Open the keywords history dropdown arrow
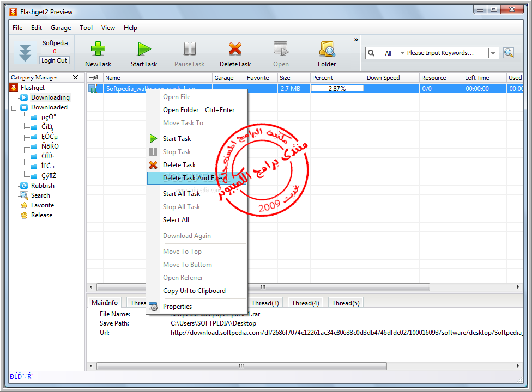Viewport: 532px width, 392px height. coord(493,53)
